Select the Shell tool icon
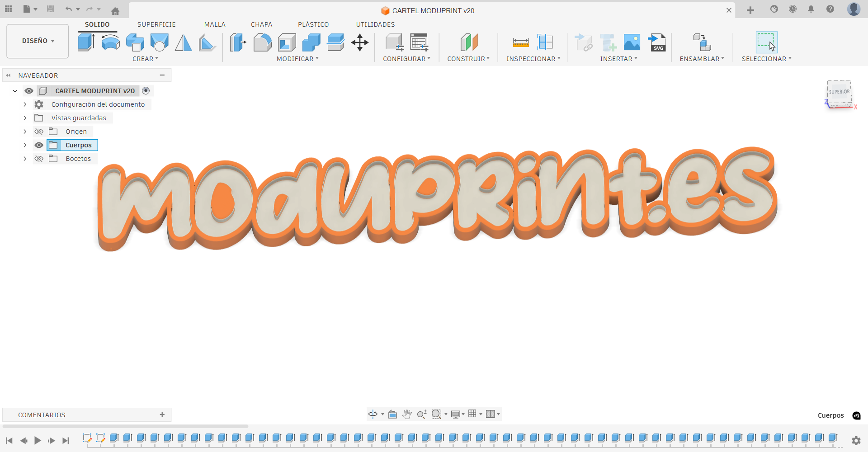This screenshot has height=452, width=868. coord(287,42)
